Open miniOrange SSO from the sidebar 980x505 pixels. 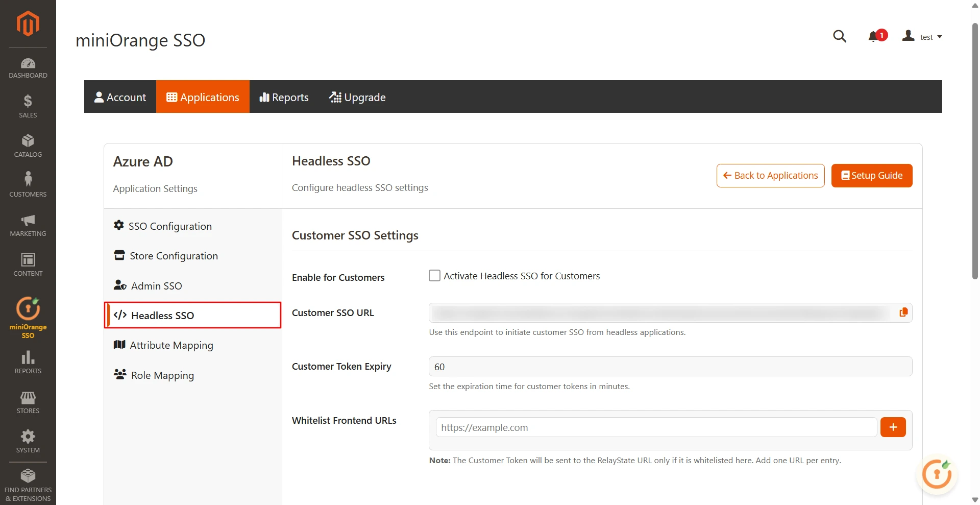coord(28,315)
